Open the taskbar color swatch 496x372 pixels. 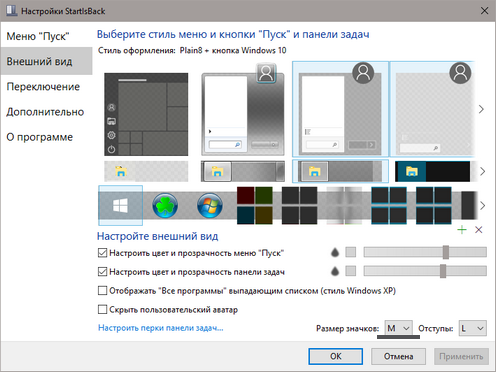click(350, 271)
